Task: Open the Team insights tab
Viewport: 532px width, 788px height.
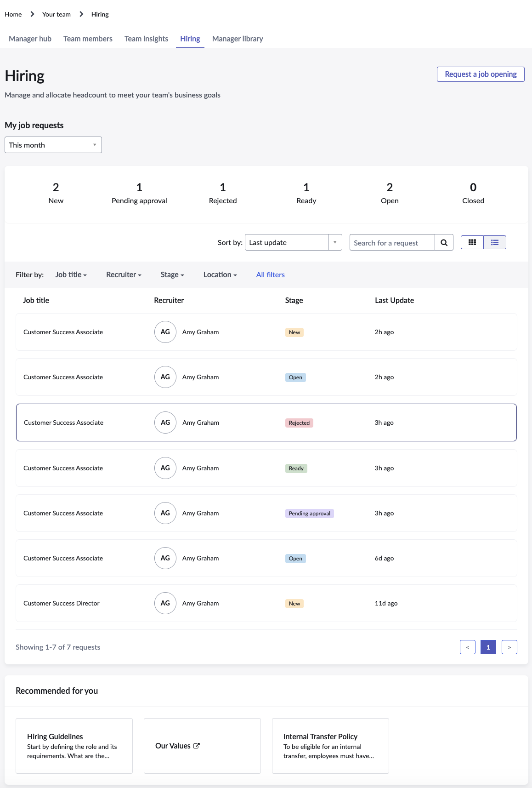Action: pos(146,39)
